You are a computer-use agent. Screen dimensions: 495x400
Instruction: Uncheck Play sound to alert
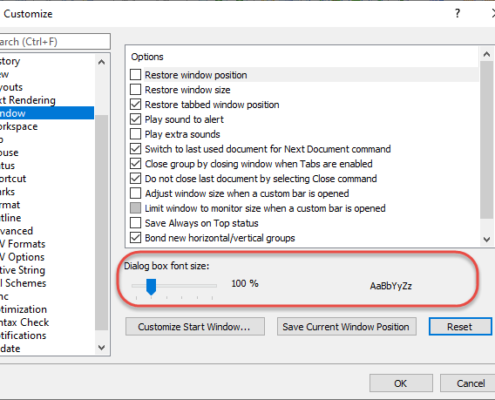click(135, 119)
